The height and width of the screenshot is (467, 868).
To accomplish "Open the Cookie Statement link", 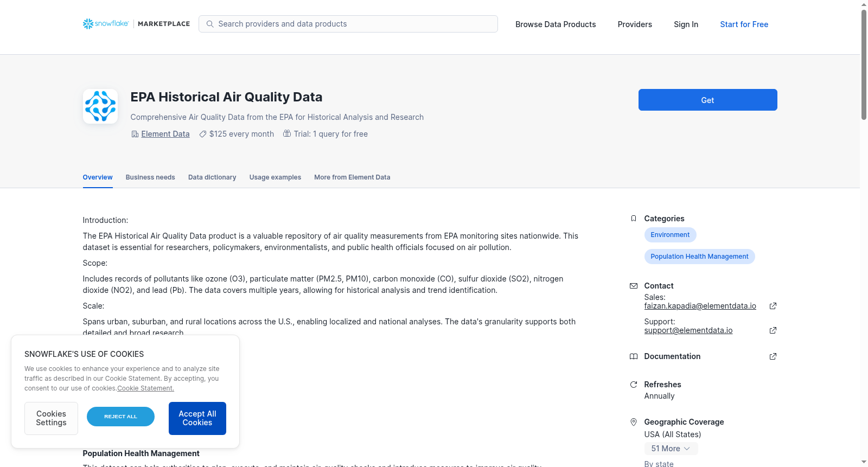I will pyautogui.click(x=145, y=388).
